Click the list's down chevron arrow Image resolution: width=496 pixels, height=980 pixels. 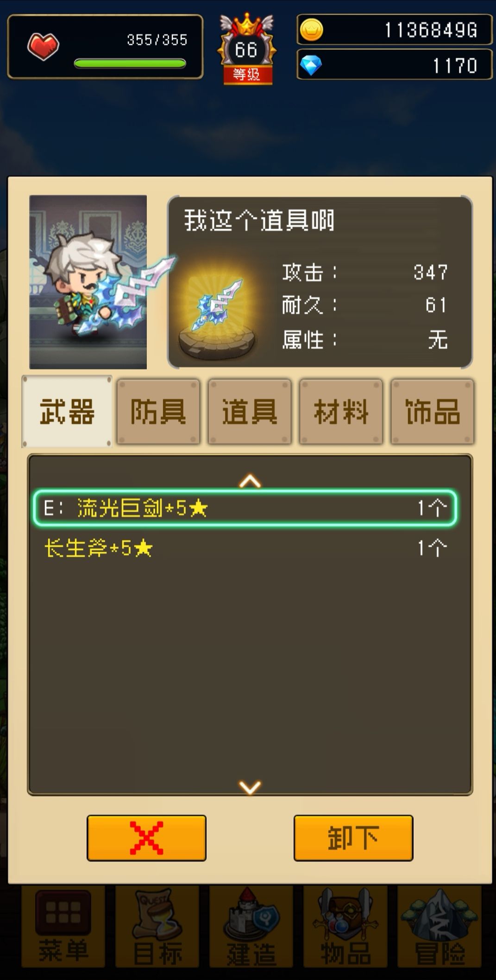(250, 787)
